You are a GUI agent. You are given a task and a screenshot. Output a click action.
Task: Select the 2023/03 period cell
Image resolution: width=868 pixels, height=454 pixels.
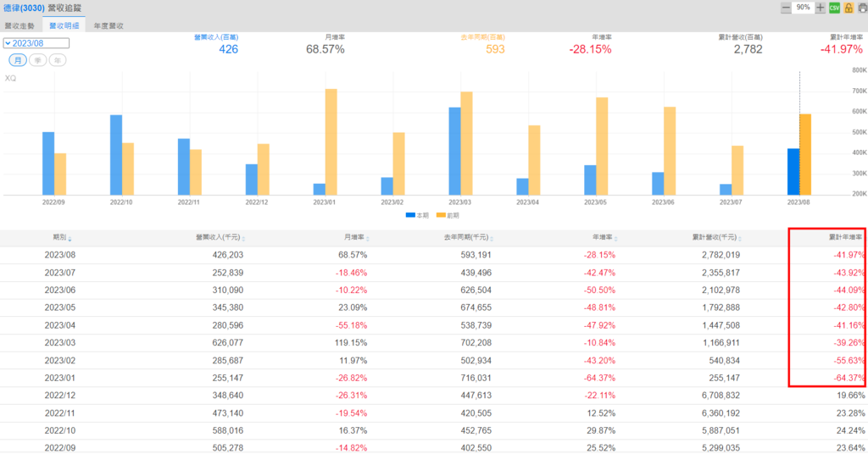(60, 343)
